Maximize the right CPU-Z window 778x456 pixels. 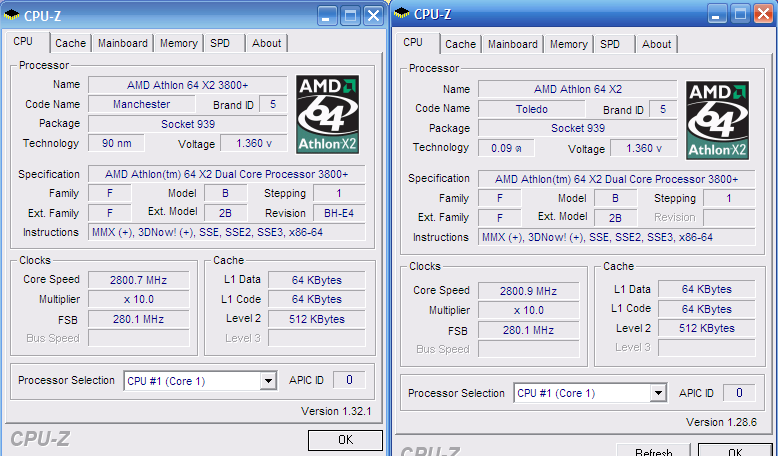click(x=740, y=14)
